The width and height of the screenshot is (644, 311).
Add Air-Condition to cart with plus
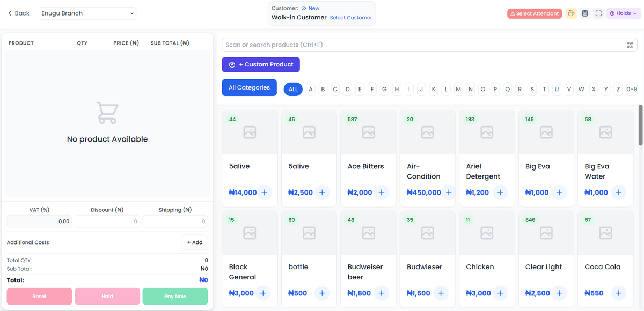click(x=449, y=192)
